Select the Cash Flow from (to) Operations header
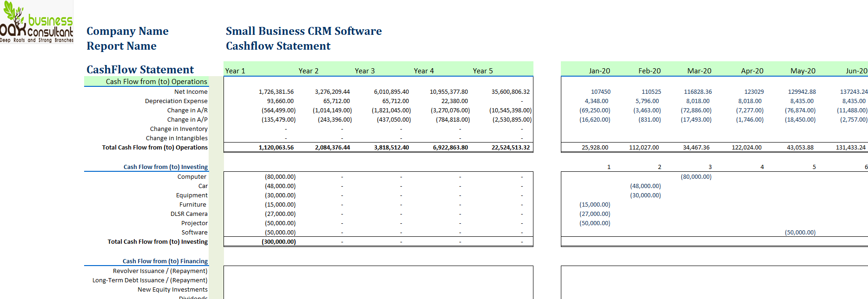The height and width of the screenshot is (299, 868). pyautogui.click(x=157, y=82)
